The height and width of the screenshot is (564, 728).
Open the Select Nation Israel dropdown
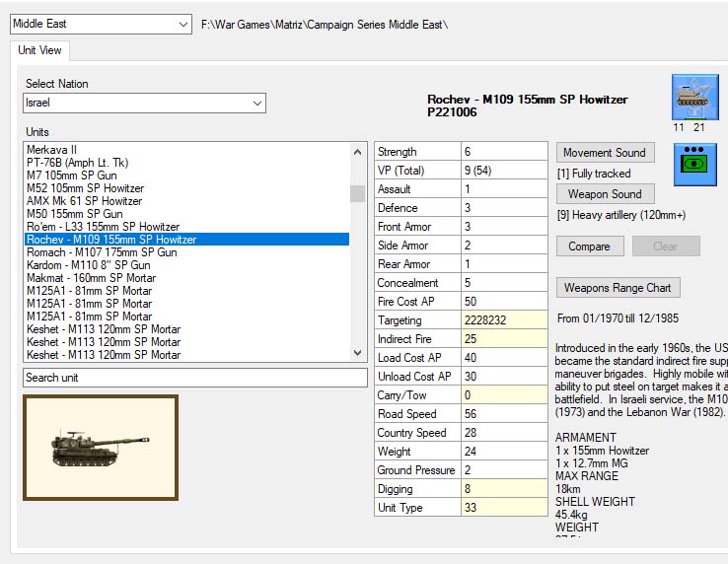pyautogui.click(x=144, y=103)
